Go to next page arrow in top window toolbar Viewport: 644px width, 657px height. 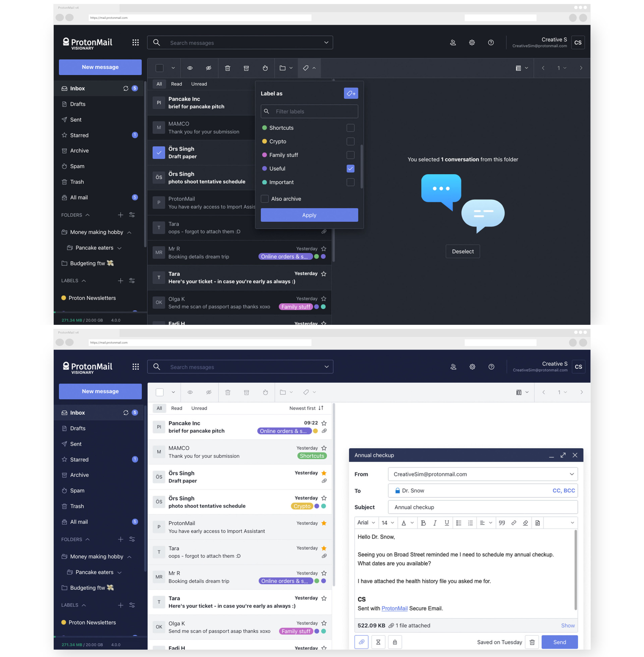pyautogui.click(x=581, y=68)
